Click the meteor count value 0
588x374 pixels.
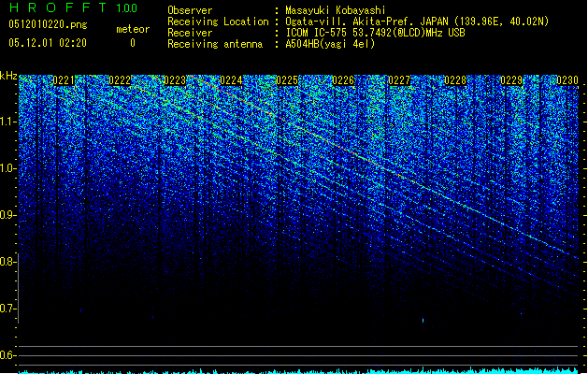[x=133, y=43]
